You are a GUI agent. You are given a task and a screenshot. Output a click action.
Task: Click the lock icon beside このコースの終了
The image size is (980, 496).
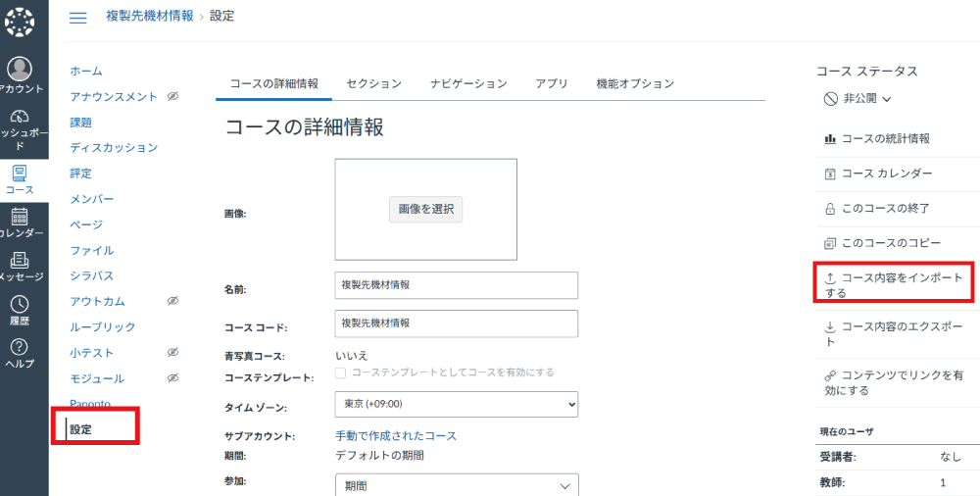coord(830,209)
